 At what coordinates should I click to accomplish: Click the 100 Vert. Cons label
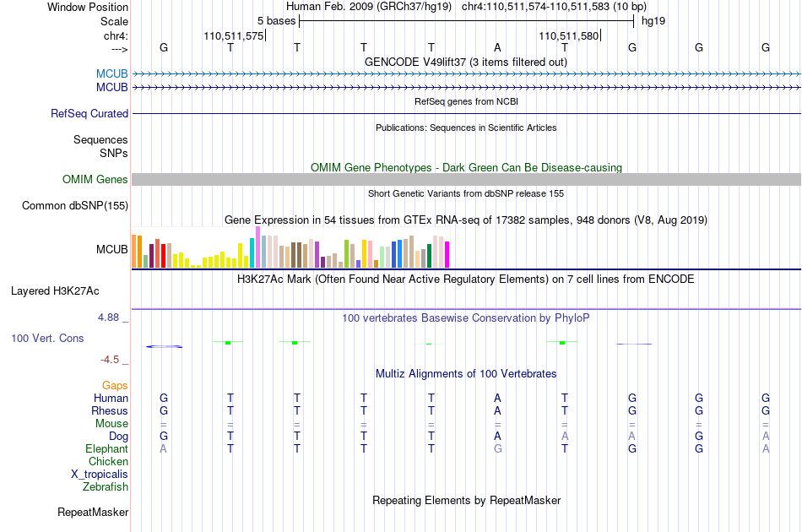(47, 338)
